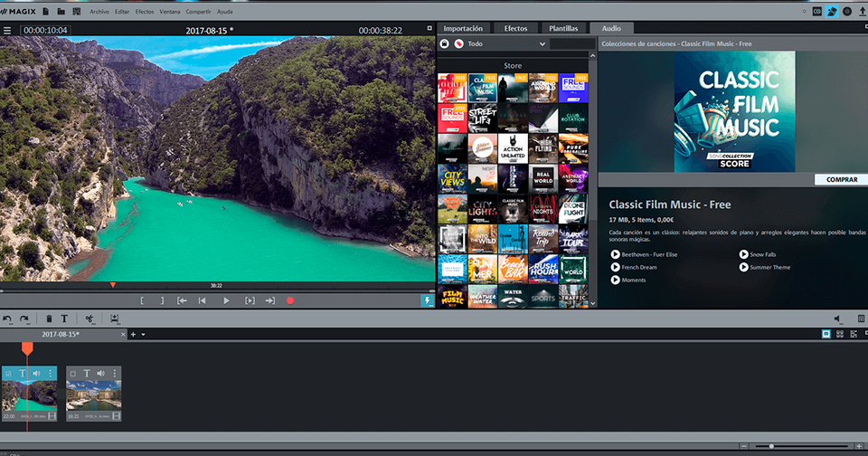The width and height of the screenshot is (868, 456).
Task: Click the store shopping bag icon
Action: click(x=445, y=43)
